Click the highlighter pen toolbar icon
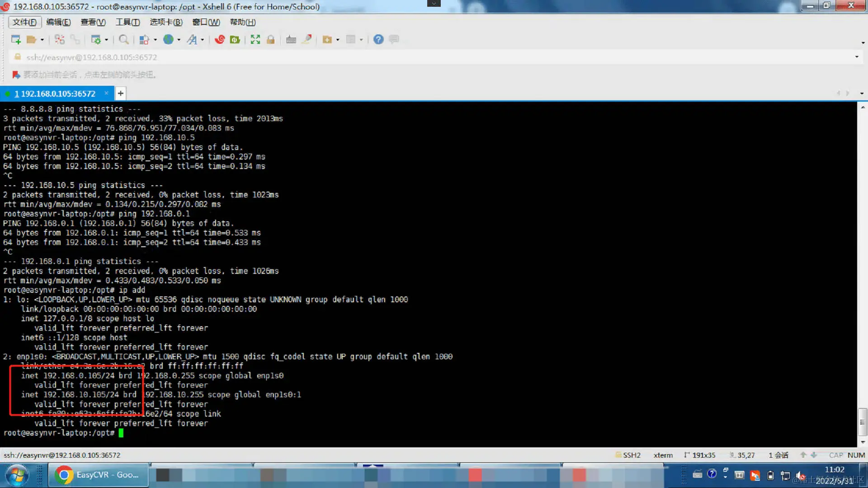This screenshot has width=868, height=488. point(307,40)
